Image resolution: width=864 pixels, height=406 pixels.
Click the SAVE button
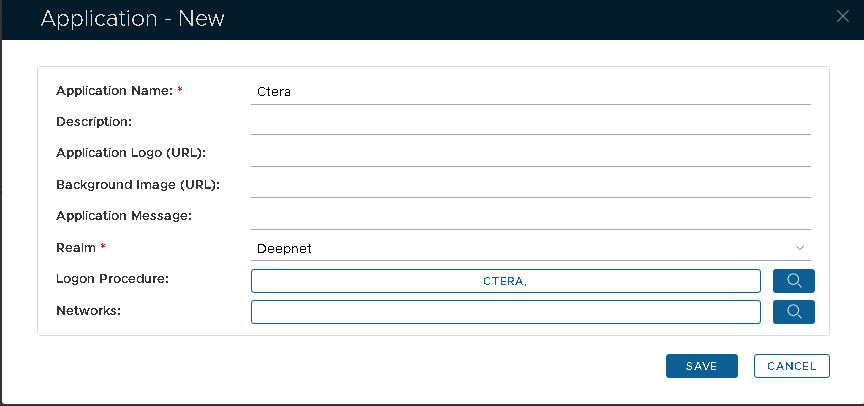pyautogui.click(x=701, y=366)
